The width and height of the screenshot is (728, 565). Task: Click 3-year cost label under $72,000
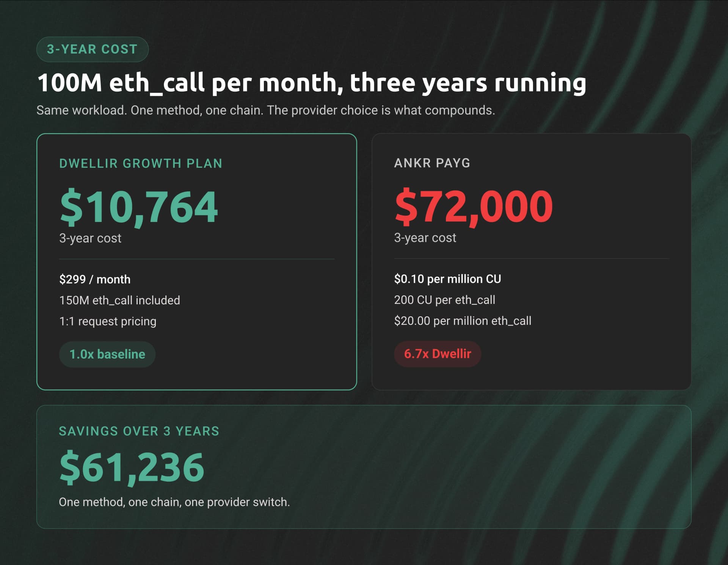(425, 238)
